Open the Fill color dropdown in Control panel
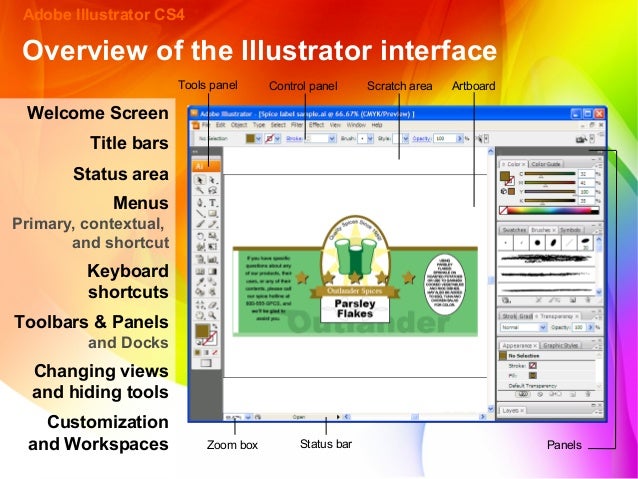Screen dimensions: 638x479 click(x=259, y=139)
